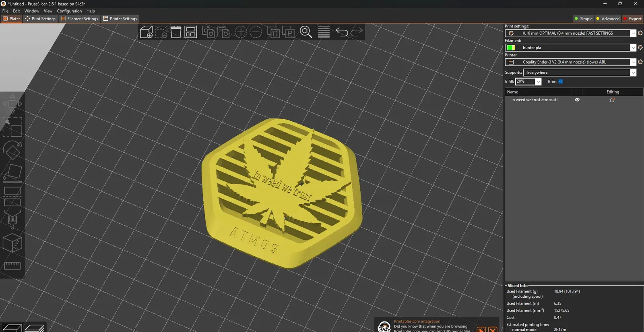644x332 pixels.
Task: Click the used filament length 6.35
Action: pyautogui.click(x=557, y=303)
